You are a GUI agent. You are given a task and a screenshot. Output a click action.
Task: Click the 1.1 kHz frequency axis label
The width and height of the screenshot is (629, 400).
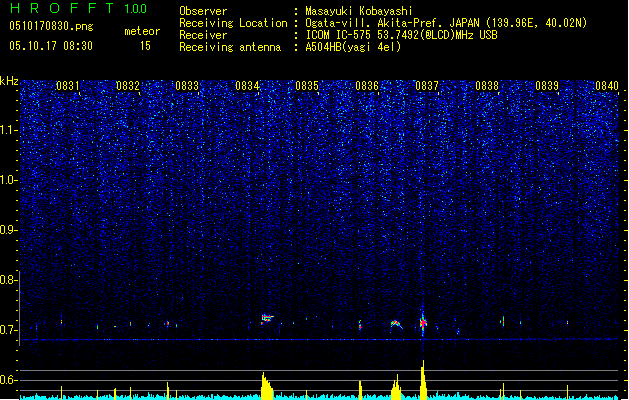click(x=8, y=130)
